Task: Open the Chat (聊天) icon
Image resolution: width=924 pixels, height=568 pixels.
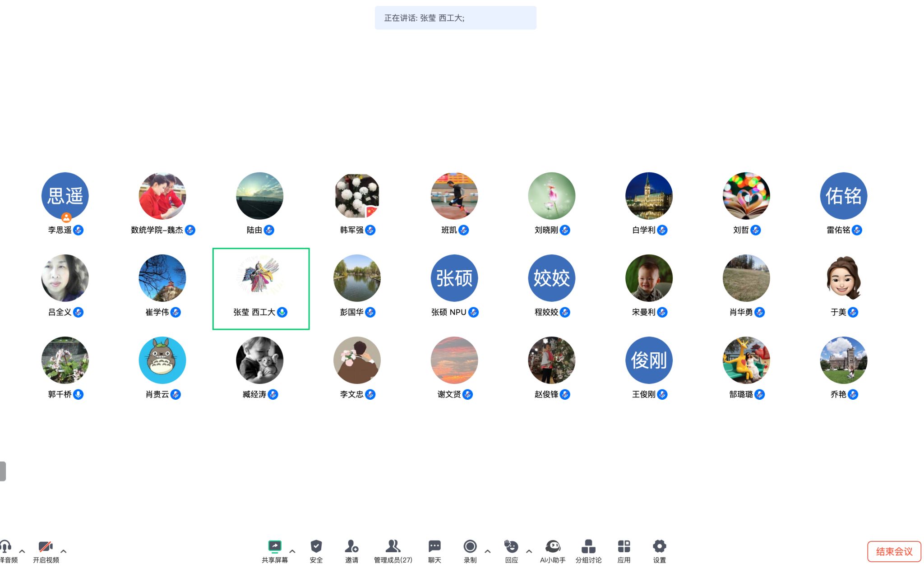Action: 434,547
